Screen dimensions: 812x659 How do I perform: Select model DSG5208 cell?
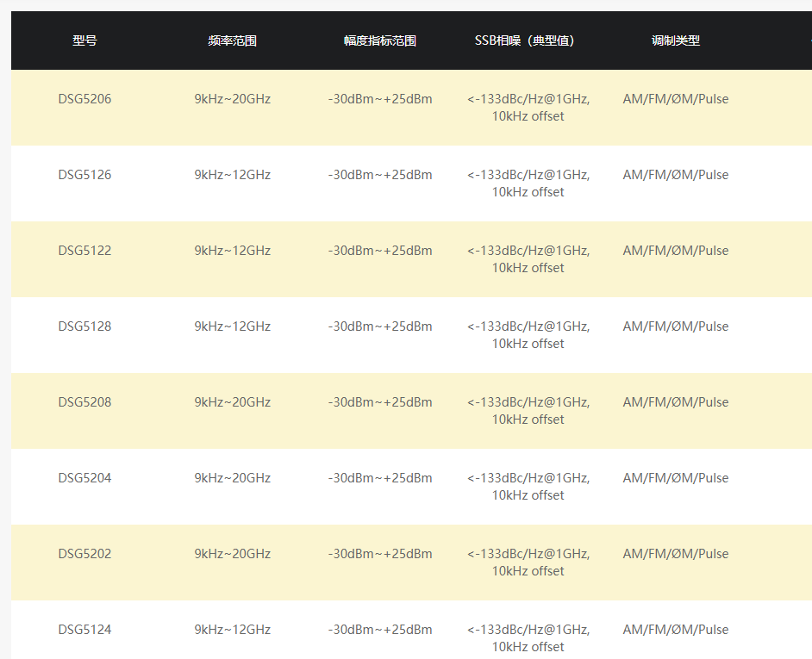pos(84,402)
